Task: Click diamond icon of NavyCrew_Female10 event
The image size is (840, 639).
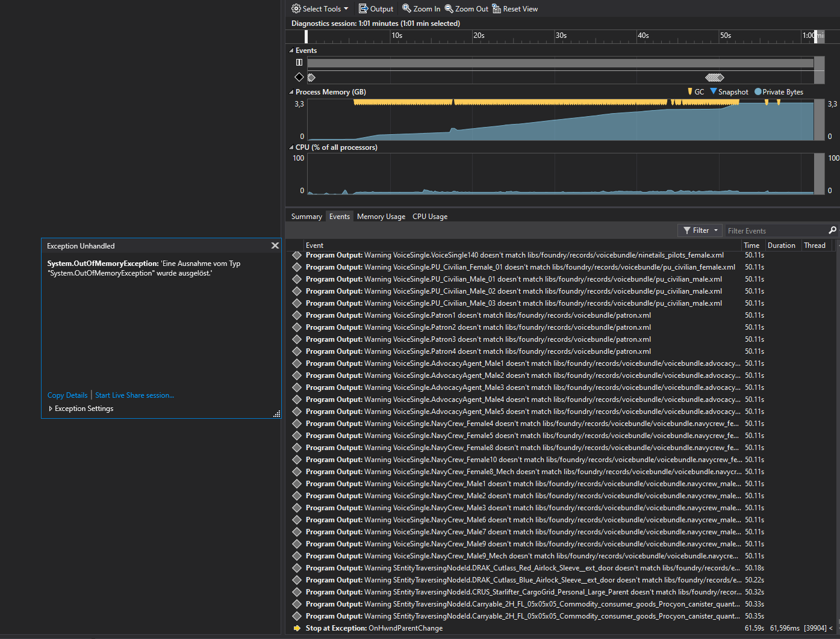Action: 297,460
